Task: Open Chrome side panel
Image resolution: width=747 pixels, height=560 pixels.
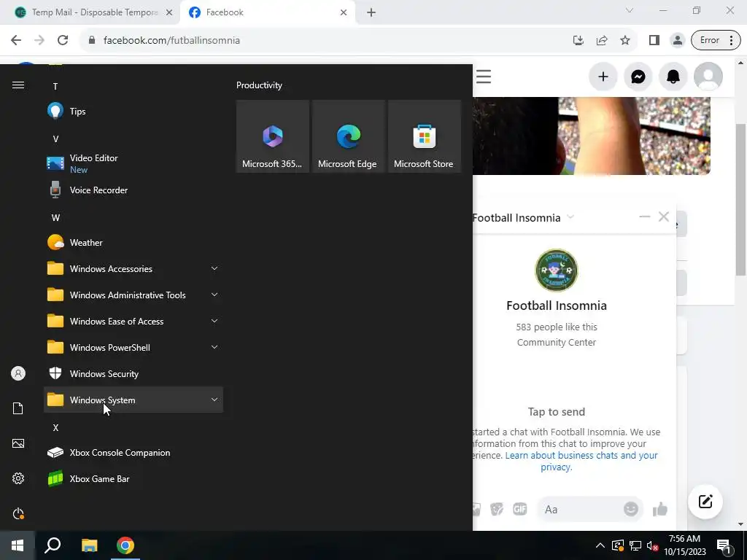Action: tap(654, 41)
